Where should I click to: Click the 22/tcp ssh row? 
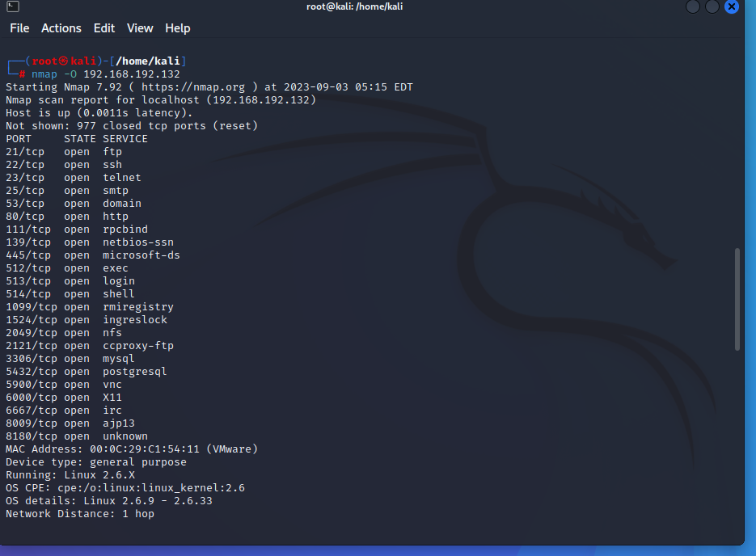tap(64, 165)
